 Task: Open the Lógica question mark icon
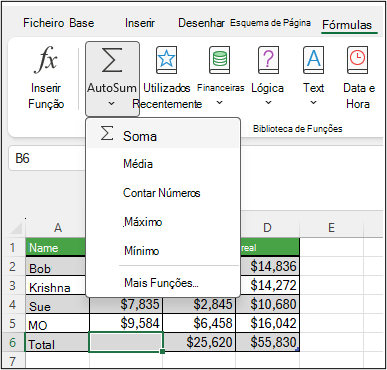pos(268,60)
